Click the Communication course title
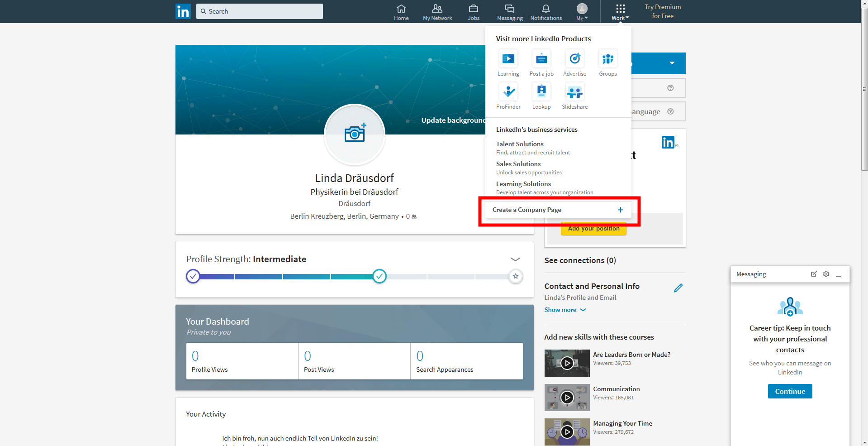868x446 pixels. pos(616,389)
